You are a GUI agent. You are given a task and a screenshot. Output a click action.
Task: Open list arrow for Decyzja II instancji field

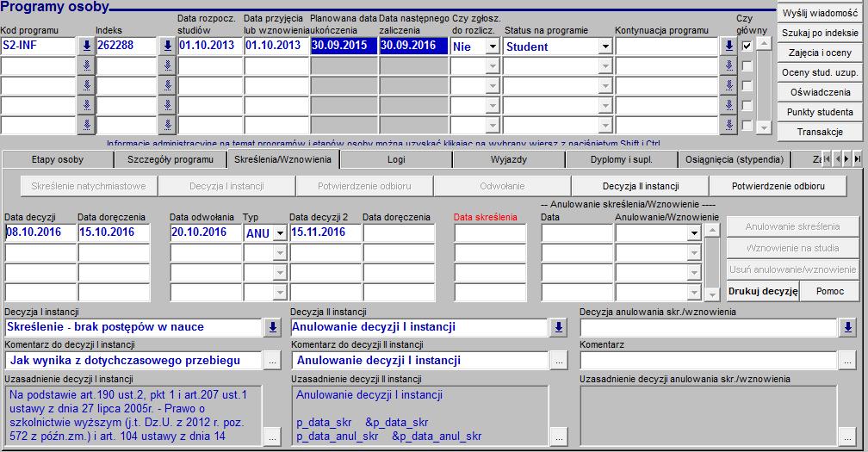click(x=559, y=327)
